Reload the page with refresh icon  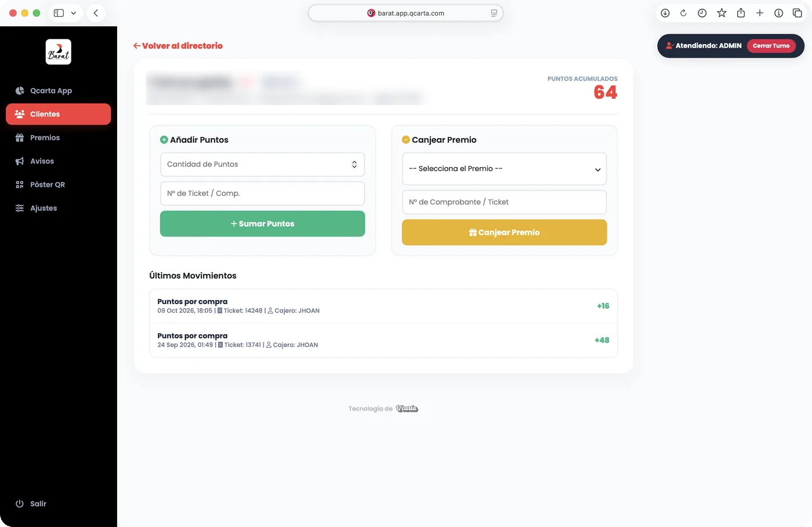[x=683, y=13]
